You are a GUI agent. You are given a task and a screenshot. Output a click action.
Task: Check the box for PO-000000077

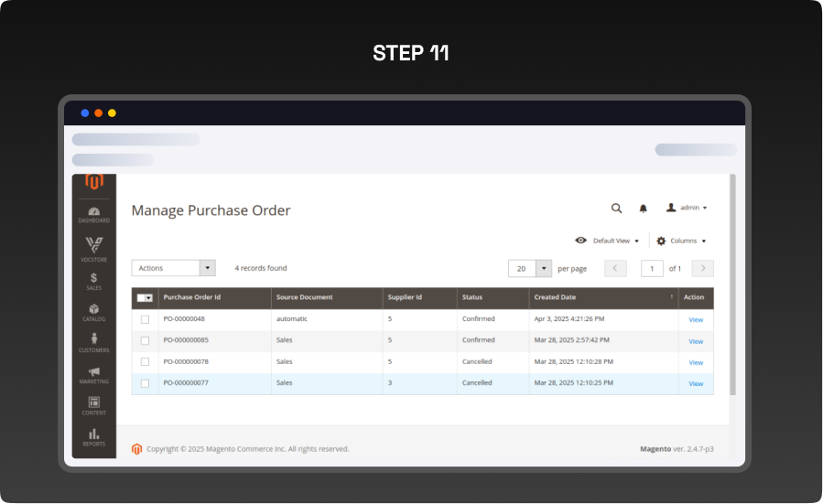[145, 383]
